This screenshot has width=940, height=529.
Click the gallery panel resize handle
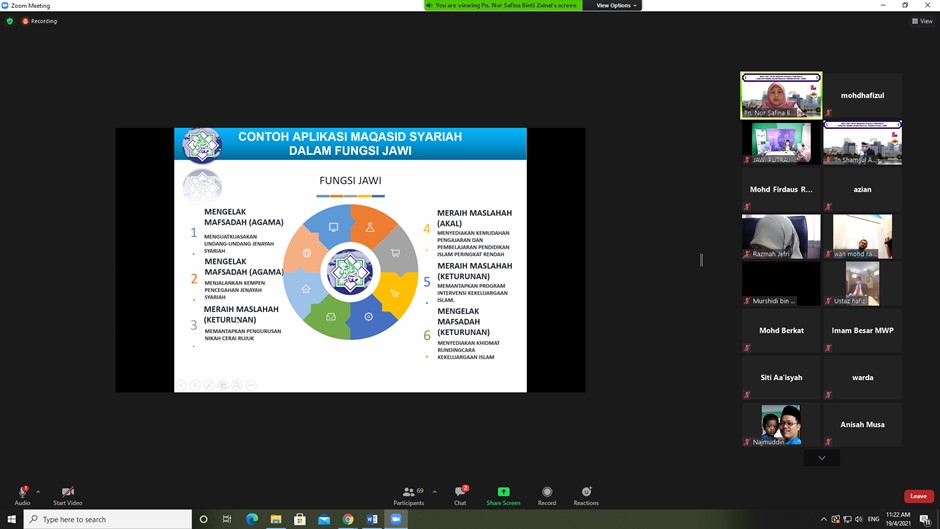(x=701, y=260)
